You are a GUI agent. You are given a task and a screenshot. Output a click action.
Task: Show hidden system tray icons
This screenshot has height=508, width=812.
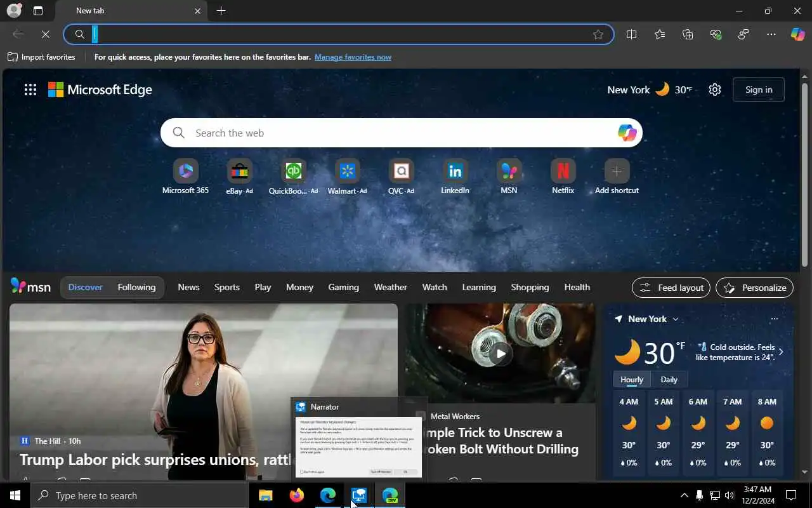pyautogui.click(x=684, y=495)
